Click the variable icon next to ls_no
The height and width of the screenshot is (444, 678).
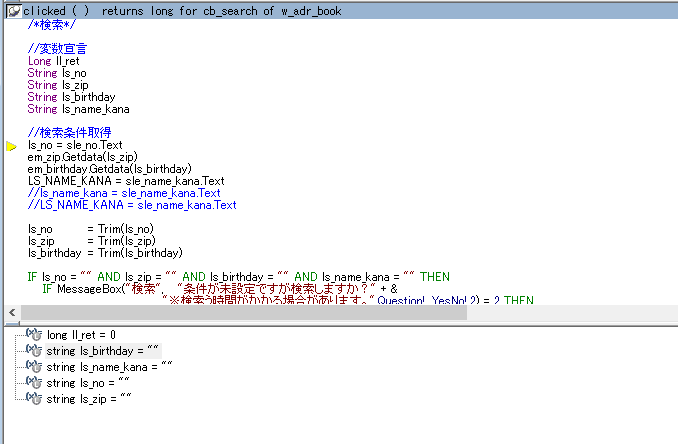(x=34, y=383)
